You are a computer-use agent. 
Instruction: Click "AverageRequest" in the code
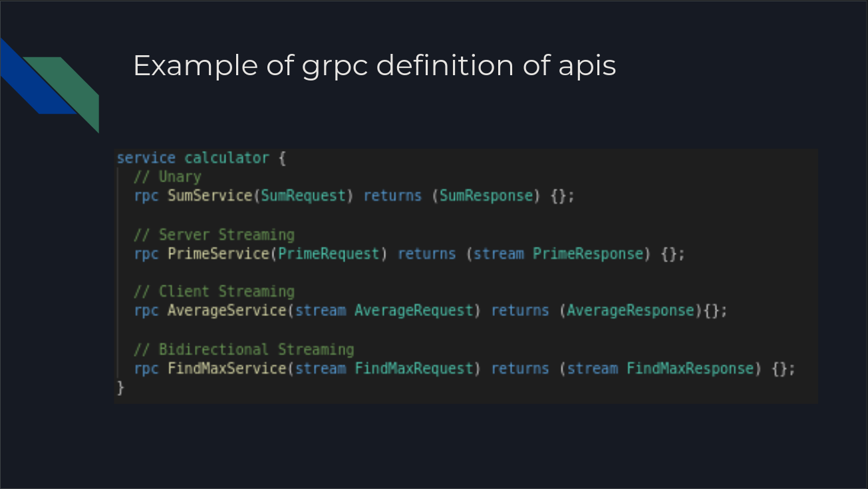[414, 311]
